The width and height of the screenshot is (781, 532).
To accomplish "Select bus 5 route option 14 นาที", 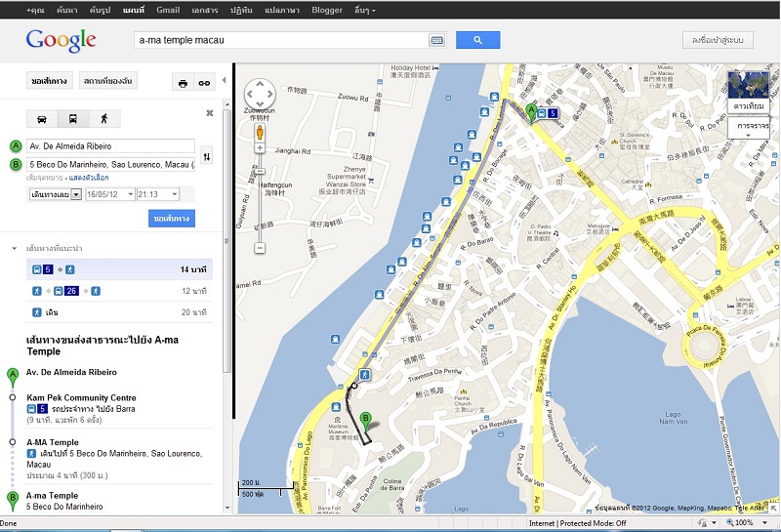I will coord(119,269).
